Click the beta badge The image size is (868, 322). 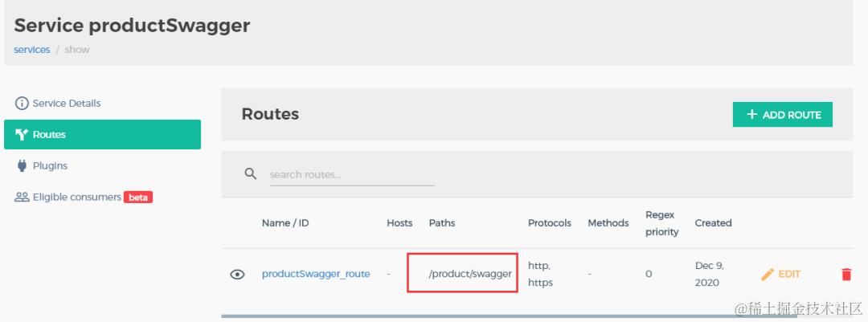138,197
